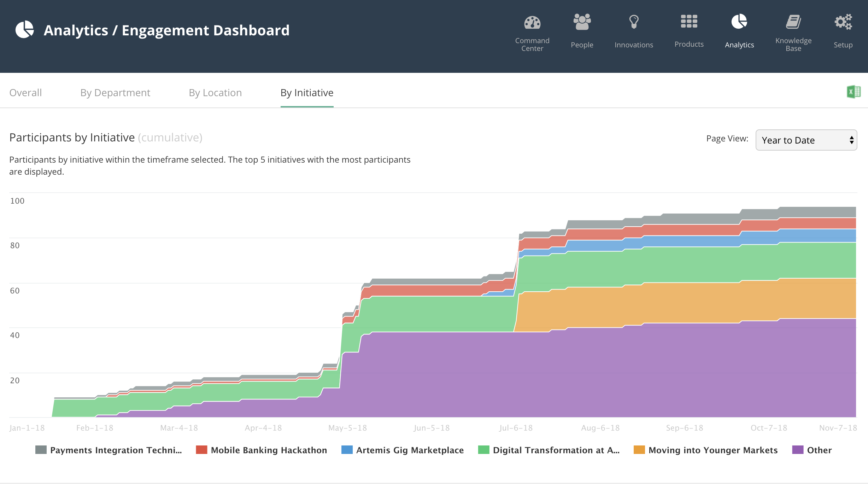Click the Other legend label
This screenshot has height=490, width=868.
[819, 450]
